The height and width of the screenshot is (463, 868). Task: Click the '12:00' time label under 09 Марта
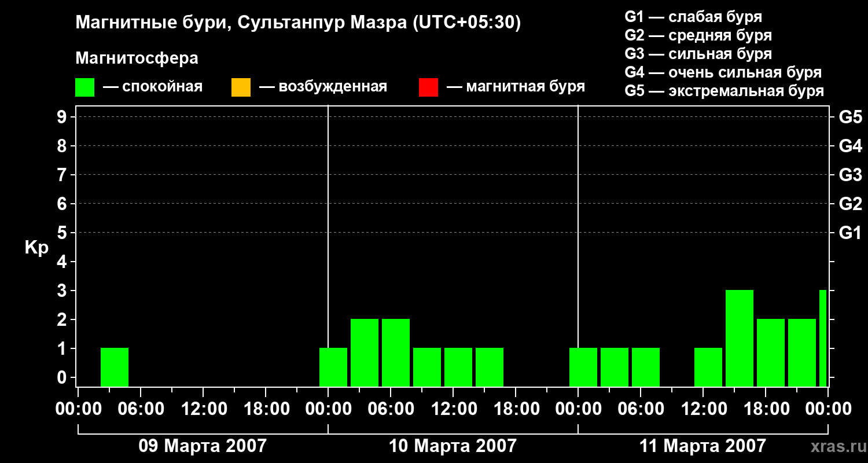click(203, 409)
